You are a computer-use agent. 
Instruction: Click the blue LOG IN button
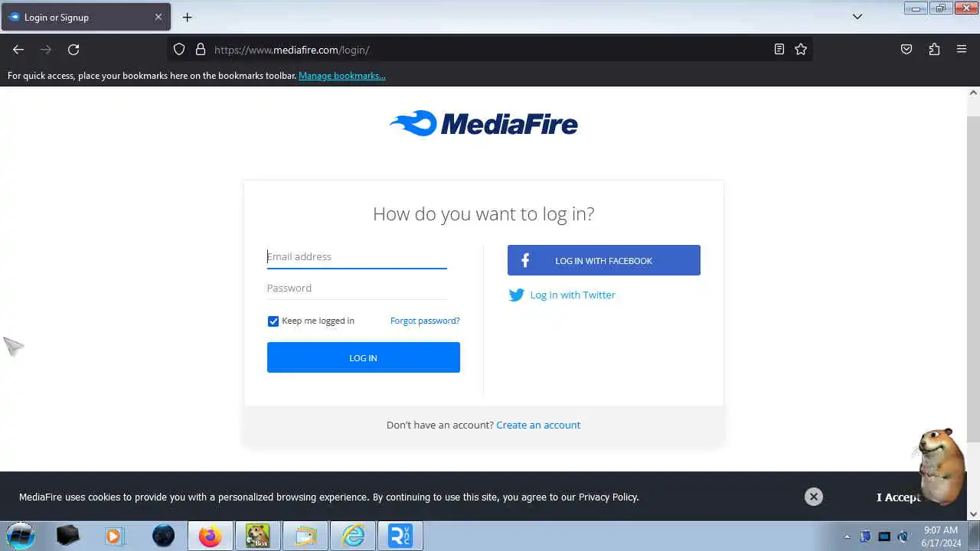(x=364, y=357)
